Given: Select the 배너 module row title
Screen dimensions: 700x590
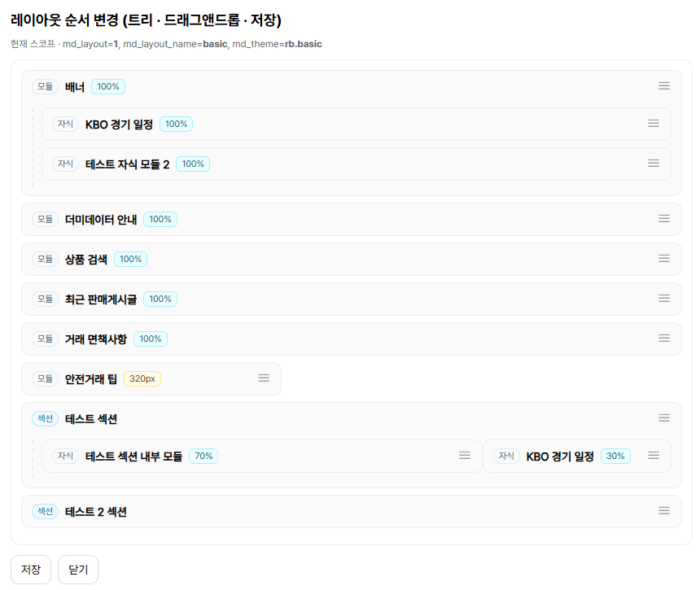Looking at the screenshot, I should coord(75,86).
